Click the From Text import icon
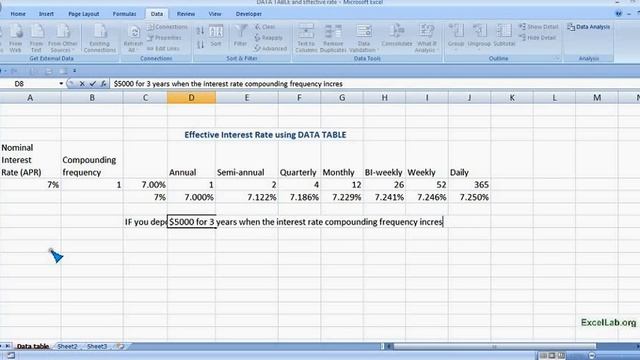Screen dimensions: 640x360 click(x=36, y=38)
